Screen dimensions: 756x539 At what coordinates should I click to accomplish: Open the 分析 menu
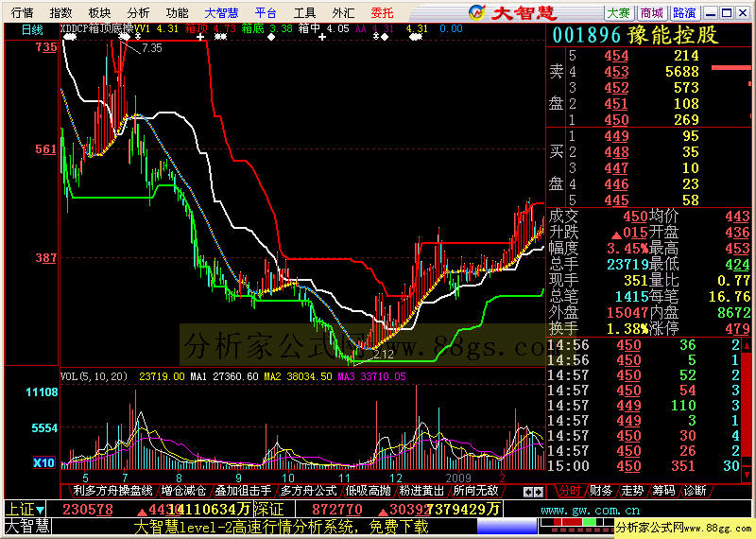point(138,13)
